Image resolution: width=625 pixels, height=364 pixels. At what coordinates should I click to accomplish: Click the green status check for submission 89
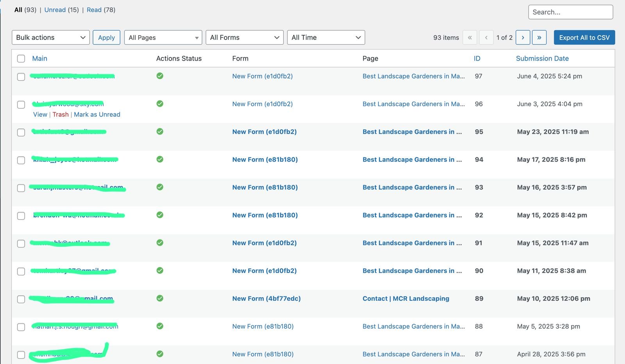(160, 298)
